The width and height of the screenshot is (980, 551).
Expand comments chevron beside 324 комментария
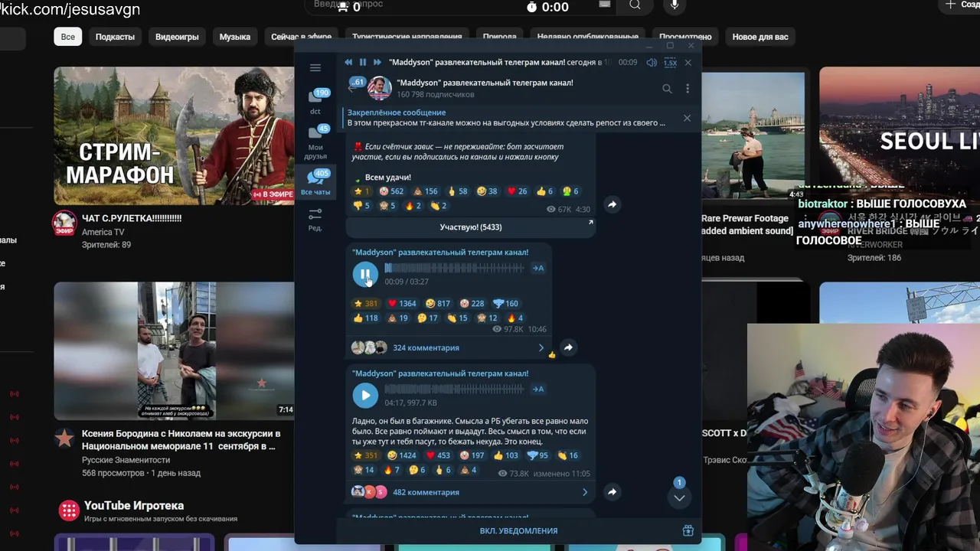(541, 347)
